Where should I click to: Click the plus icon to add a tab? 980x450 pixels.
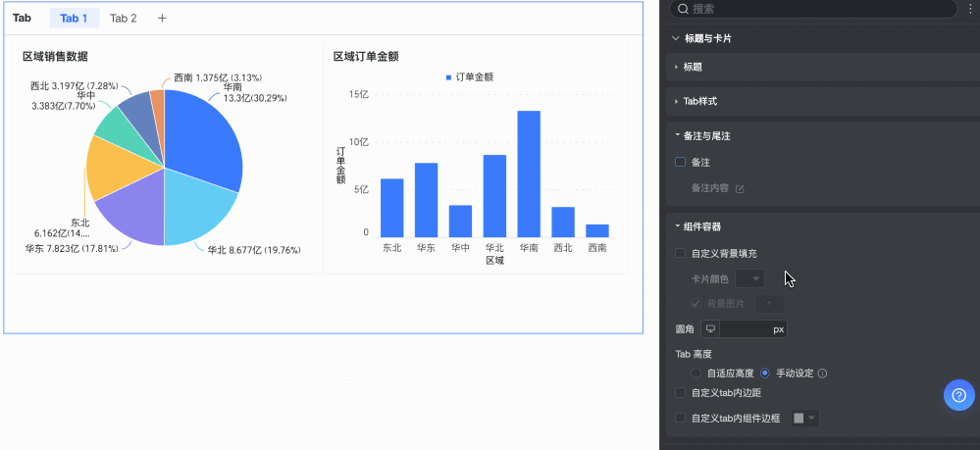[x=162, y=19]
